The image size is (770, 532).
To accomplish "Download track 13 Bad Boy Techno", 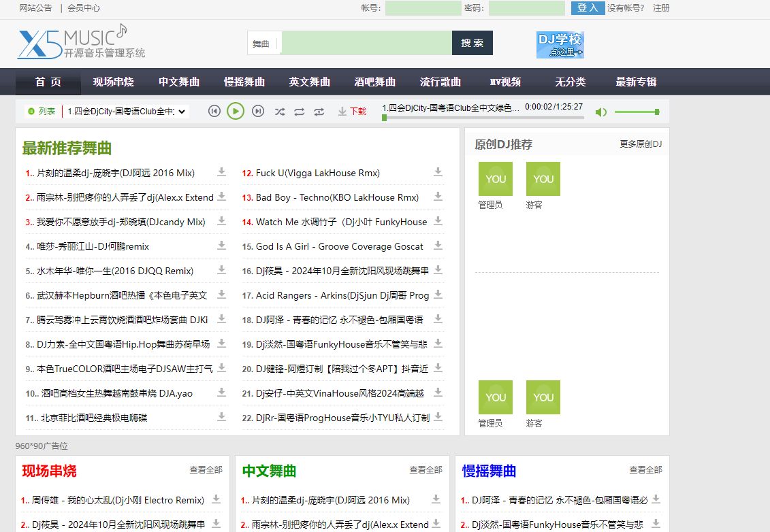I will click(438, 197).
